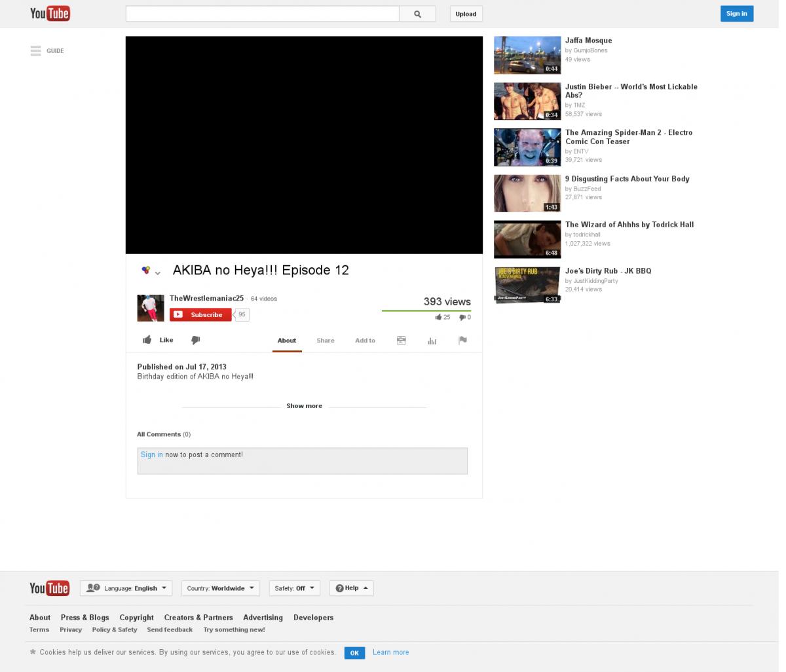Viewport: 786px width, 672px height.
Task: Select the About tab
Action: click(x=287, y=341)
